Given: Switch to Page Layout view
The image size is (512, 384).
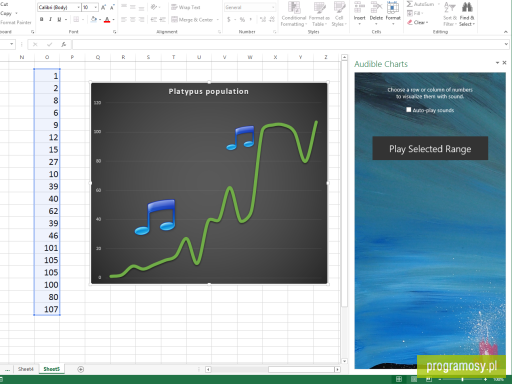Looking at the screenshot, I should [x=414, y=379].
